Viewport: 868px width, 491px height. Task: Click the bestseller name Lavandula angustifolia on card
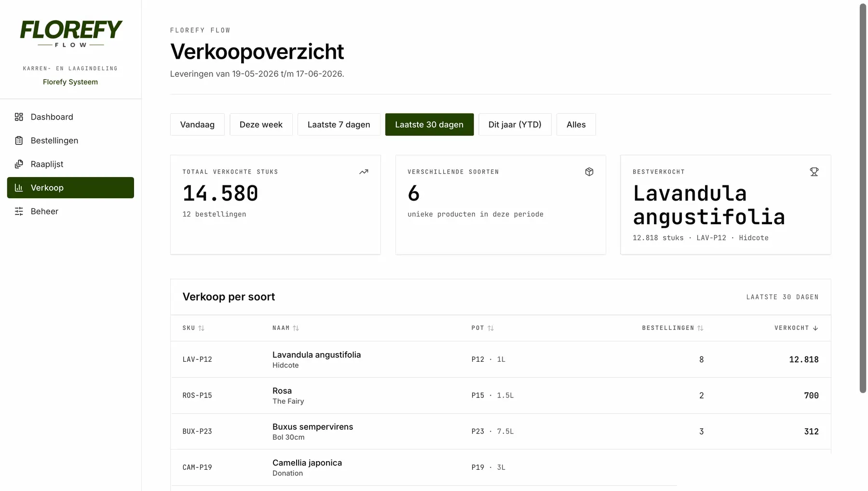tap(709, 205)
